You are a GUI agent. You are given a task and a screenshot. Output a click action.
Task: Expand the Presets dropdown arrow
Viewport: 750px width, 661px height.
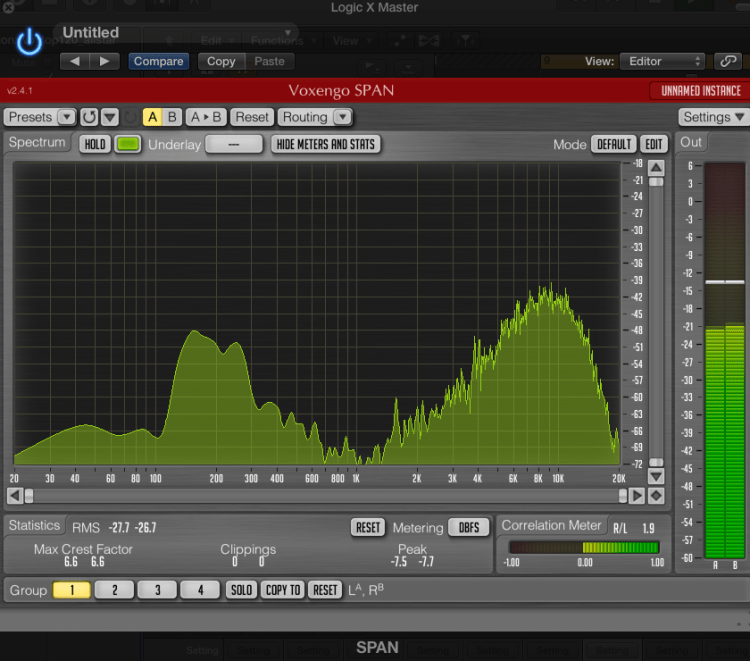[66, 117]
